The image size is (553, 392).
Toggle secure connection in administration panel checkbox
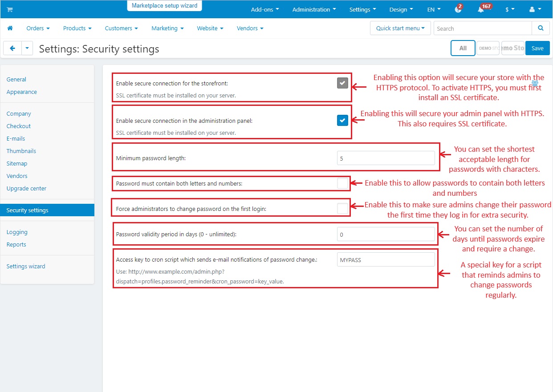tap(342, 120)
